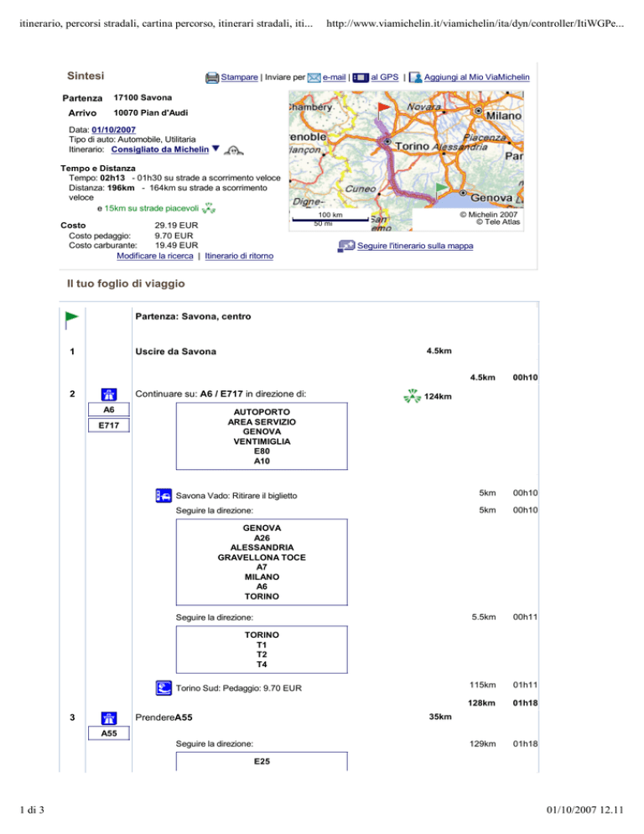Open Seguire l'itinerario sulla mappa link
The width and height of the screenshot is (644, 834).
(415, 246)
